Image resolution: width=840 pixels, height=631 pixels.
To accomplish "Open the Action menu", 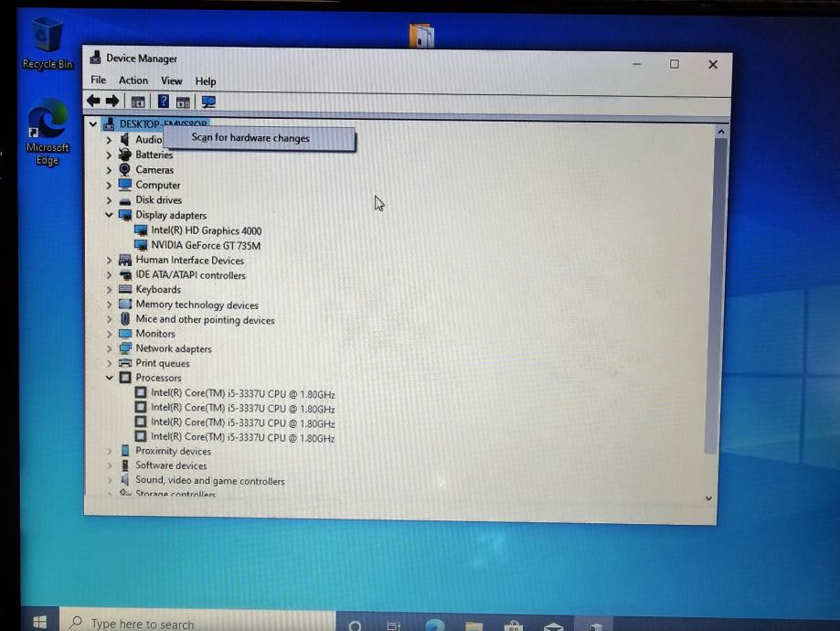I will (x=133, y=80).
